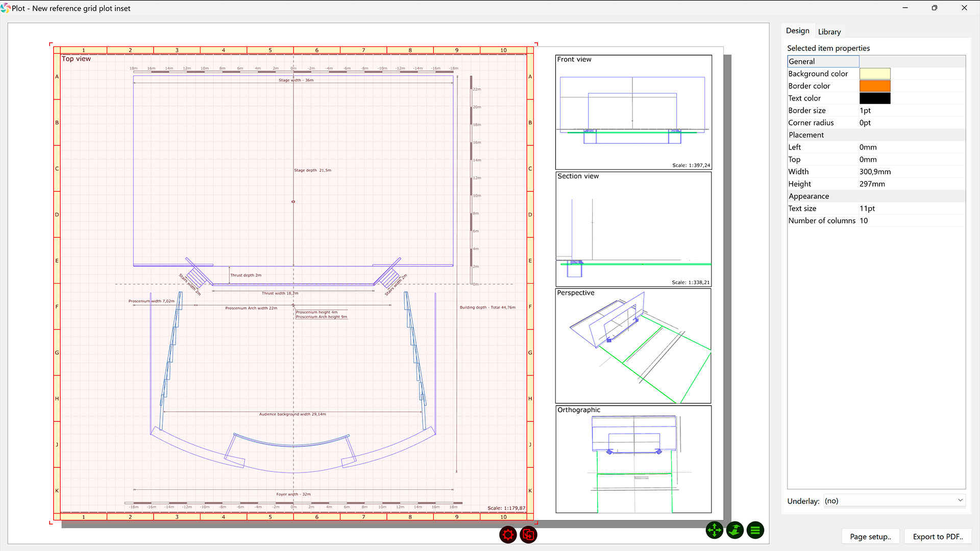Click the app logo in title bar
980x551 pixels.
(6, 8)
